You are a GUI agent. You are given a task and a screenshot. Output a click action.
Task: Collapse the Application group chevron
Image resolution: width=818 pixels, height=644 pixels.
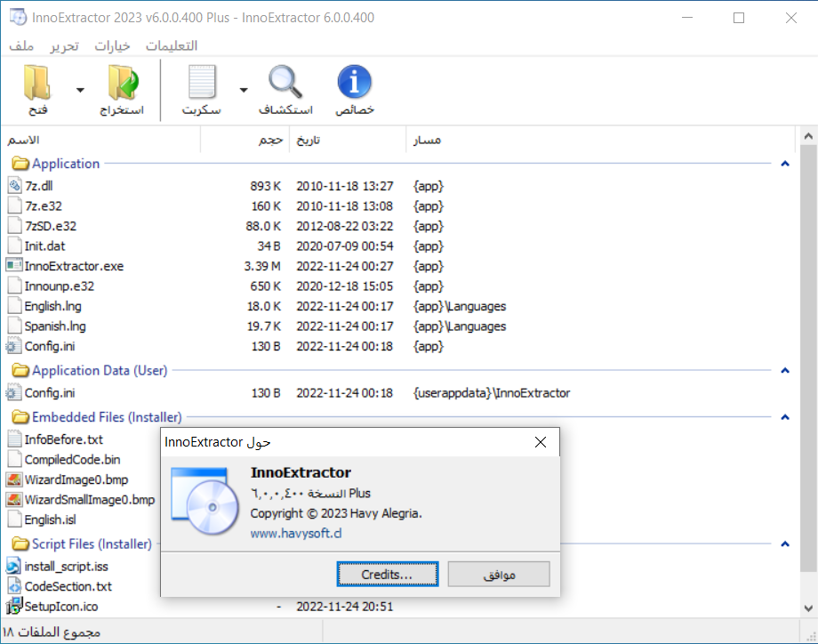(x=785, y=164)
